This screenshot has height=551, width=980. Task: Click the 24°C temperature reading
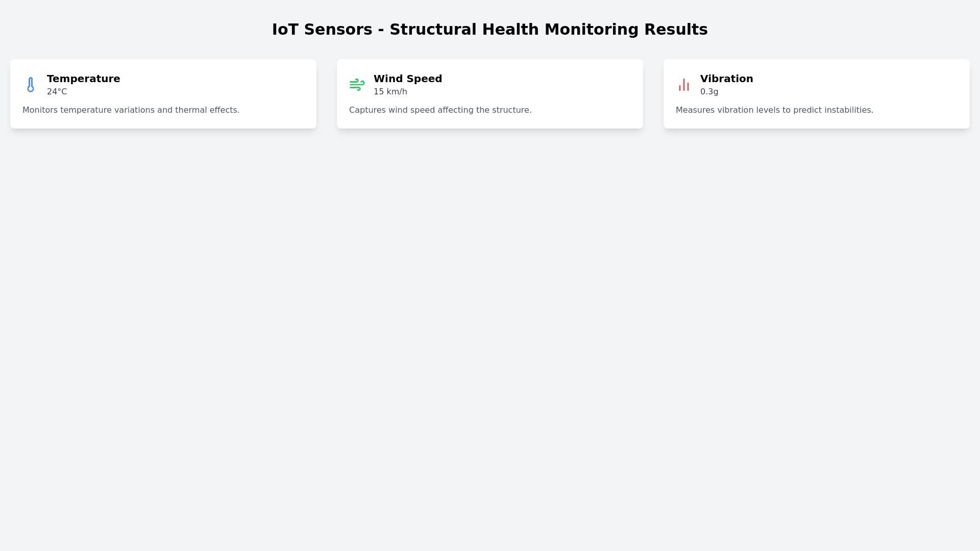(x=57, y=92)
